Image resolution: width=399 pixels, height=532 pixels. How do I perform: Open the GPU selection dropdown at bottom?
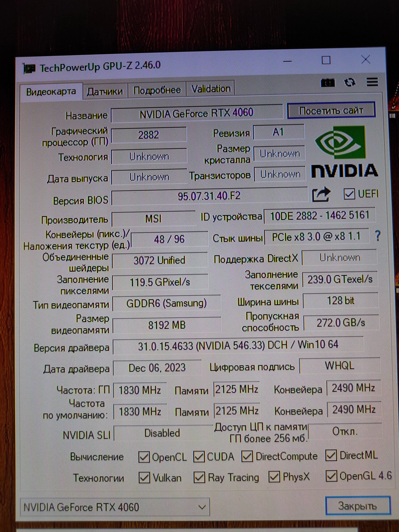pos(115,507)
